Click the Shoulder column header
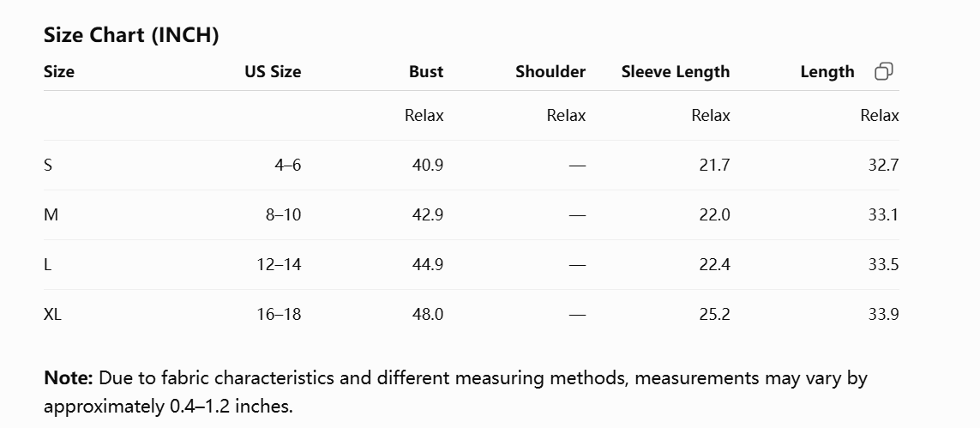 click(x=550, y=72)
